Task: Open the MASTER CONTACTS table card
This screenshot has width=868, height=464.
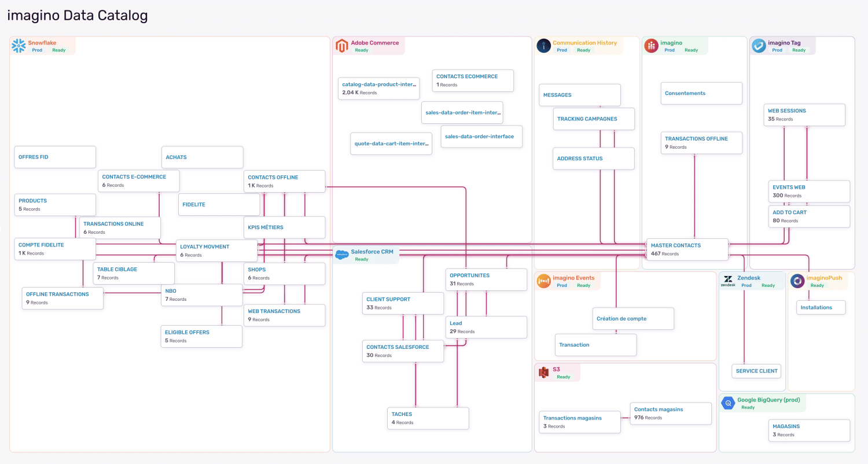Action: (686, 249)
